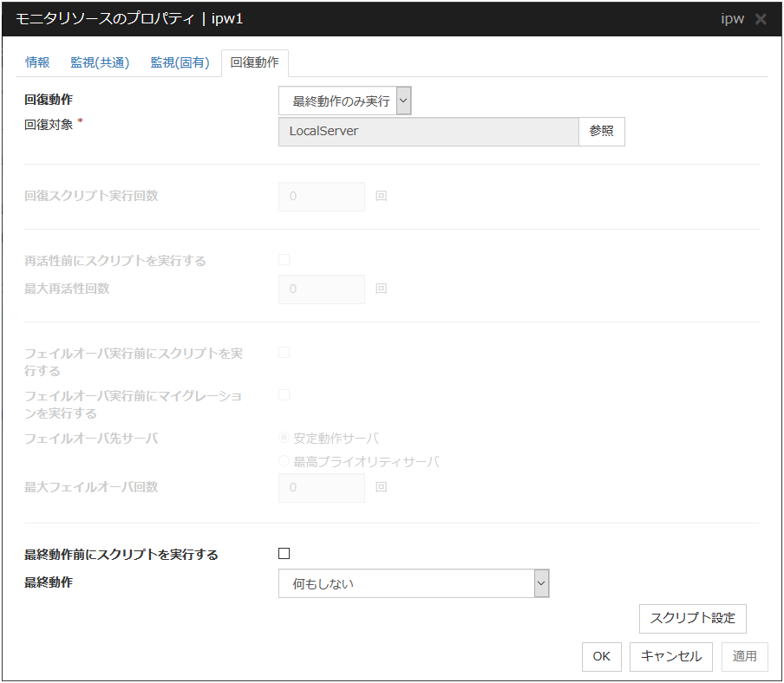Expand the 回復動作 dropdown arrow
784x683 pixels.
tap(403, 101)
